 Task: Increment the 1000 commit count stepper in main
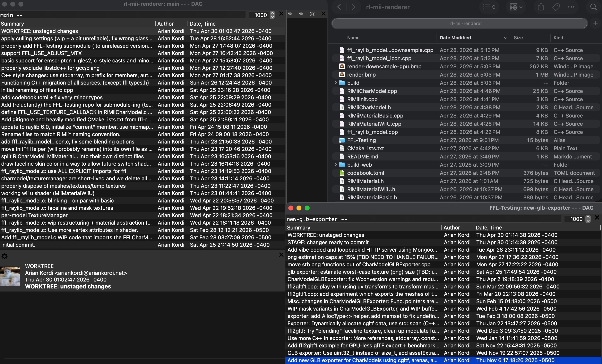(x=272, y=13)
